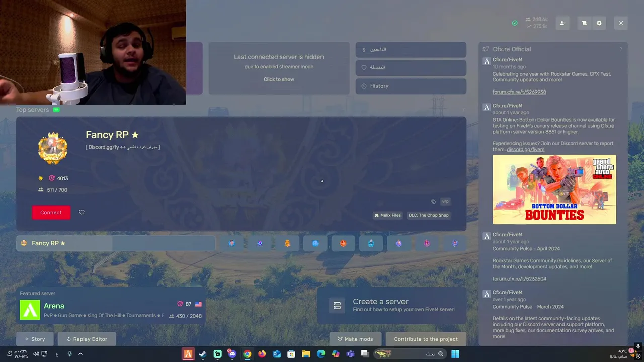
Task: Click the green icon next to Top servers
Action: coord(56,110)
